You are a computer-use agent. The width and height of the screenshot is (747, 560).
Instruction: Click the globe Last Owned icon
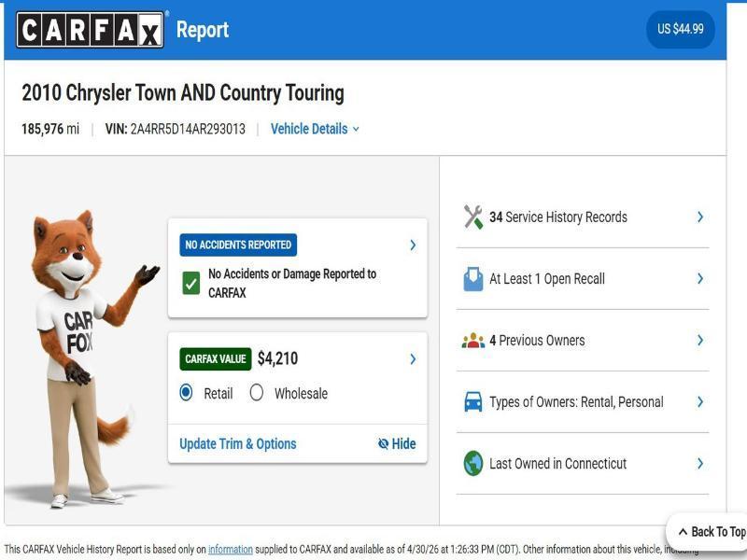click(x=473, y=464)
